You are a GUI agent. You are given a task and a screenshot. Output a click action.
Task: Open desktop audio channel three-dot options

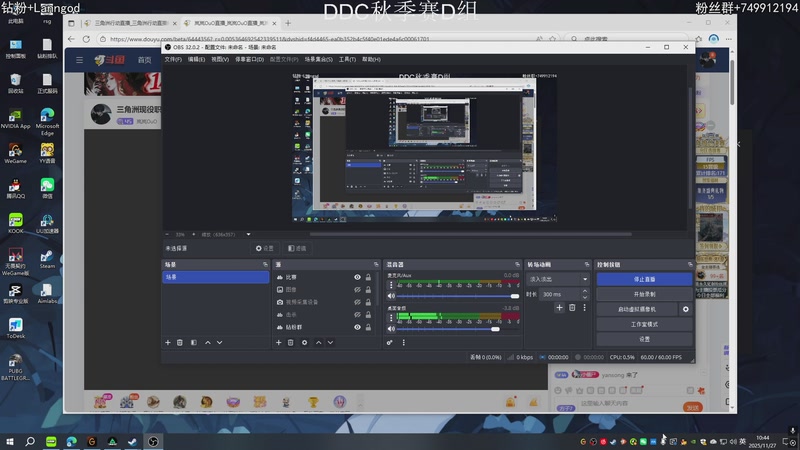[x=391, y=317]
